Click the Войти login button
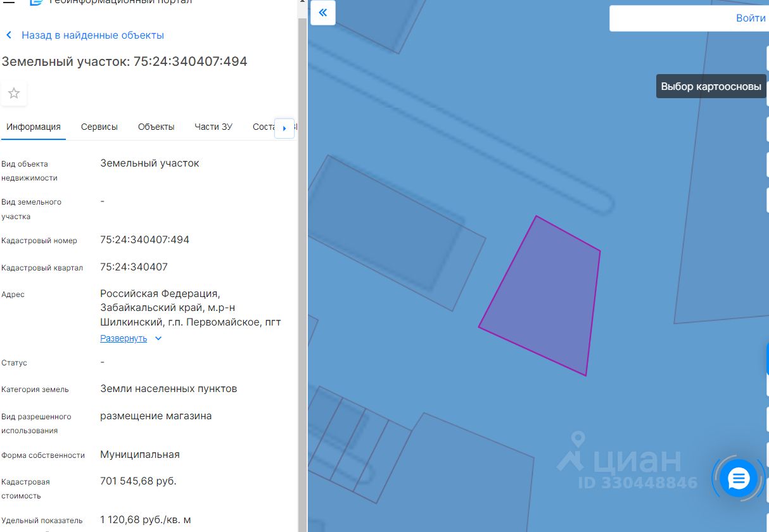769x532 pixels. pyautogui.click(x=751, y=18)
